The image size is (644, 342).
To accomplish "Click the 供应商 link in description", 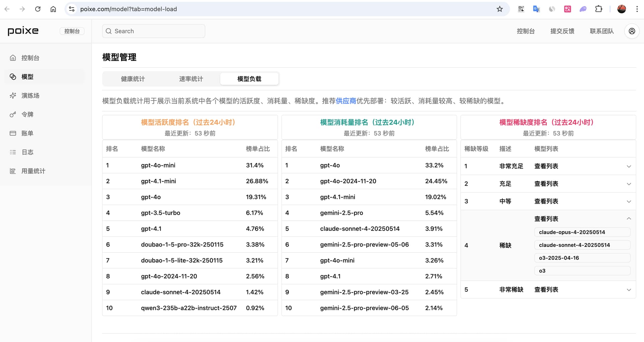I will point(345,101).
